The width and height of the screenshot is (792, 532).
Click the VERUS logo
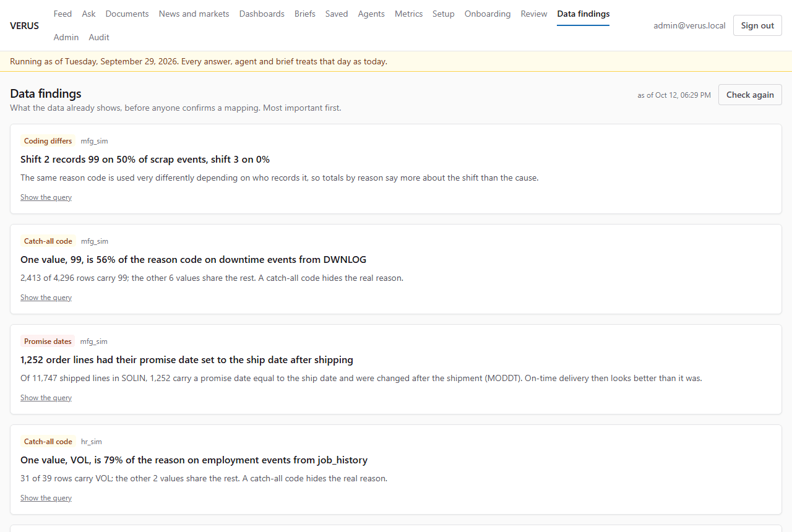click(x=25, y=25)
